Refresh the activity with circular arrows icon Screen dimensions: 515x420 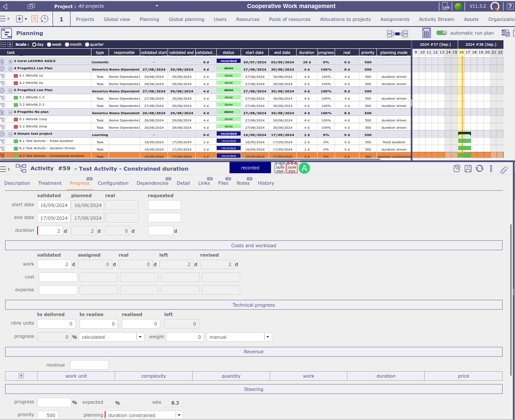pyautogui.click(x=480, y=169)
